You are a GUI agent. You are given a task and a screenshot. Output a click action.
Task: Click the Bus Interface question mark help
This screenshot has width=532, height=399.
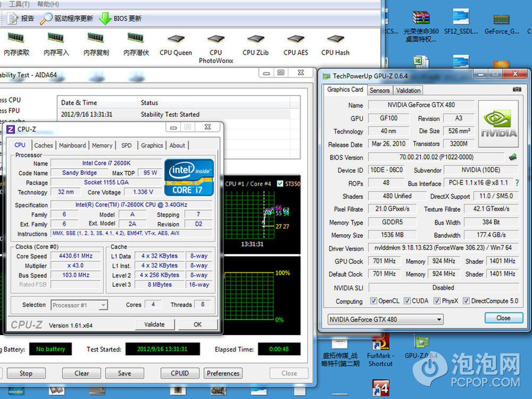click(x=517, y=183)
